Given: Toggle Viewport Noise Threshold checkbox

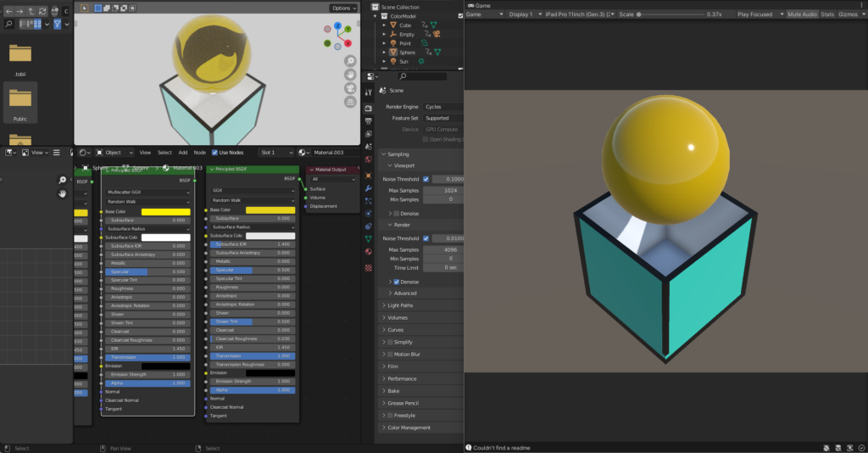Looking at the screenshot, I should 426,179.
